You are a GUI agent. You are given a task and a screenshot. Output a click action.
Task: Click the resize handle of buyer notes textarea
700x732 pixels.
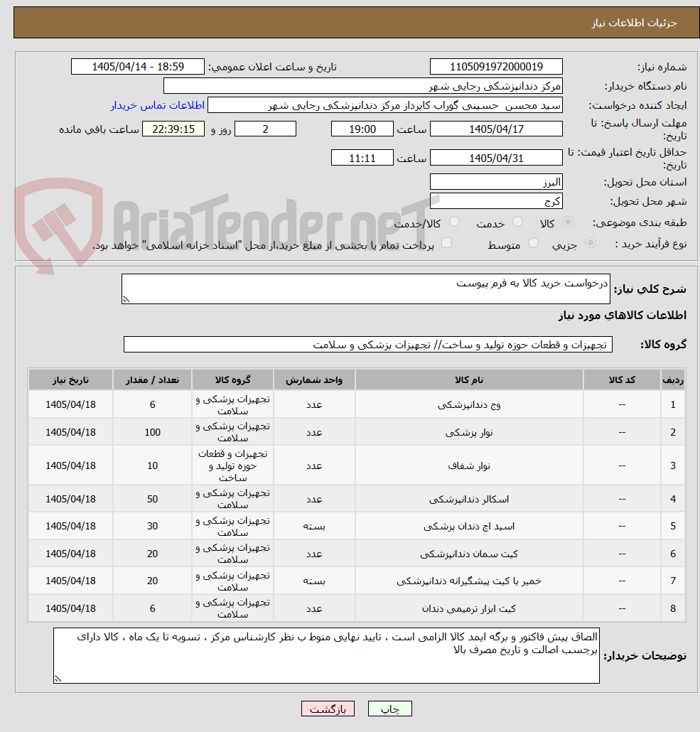(58, 679)
